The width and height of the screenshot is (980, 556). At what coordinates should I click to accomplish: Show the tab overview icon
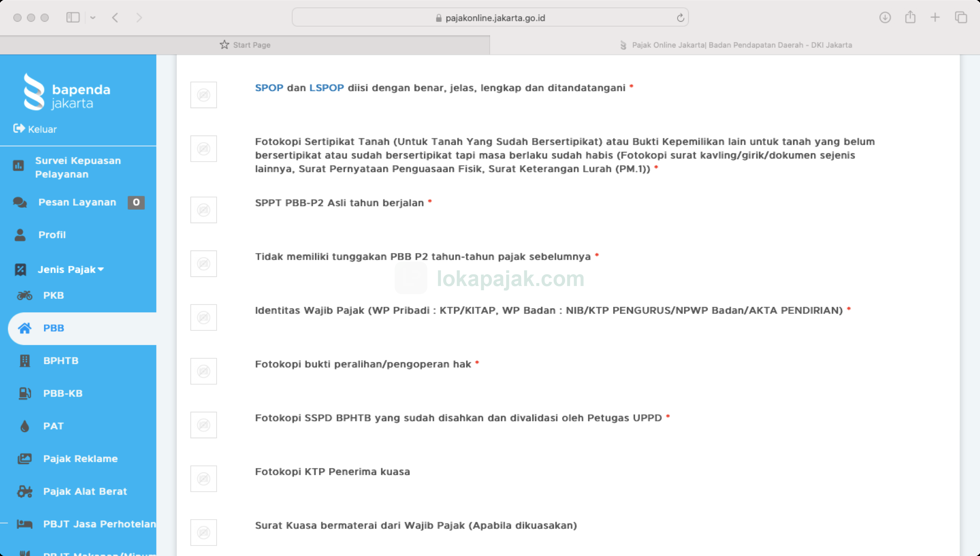(960, 17)
